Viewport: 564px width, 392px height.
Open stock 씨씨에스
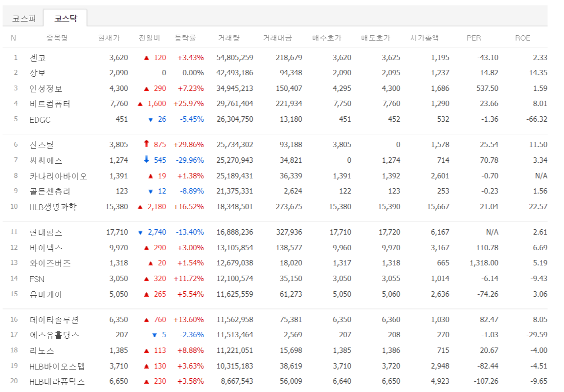(45, 160)
